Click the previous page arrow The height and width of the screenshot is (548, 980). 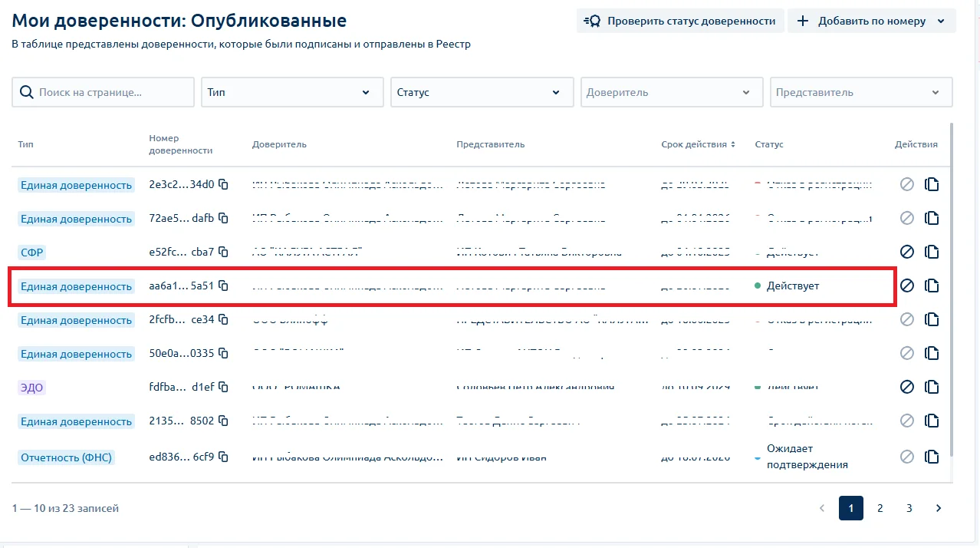tap(822, 508)
